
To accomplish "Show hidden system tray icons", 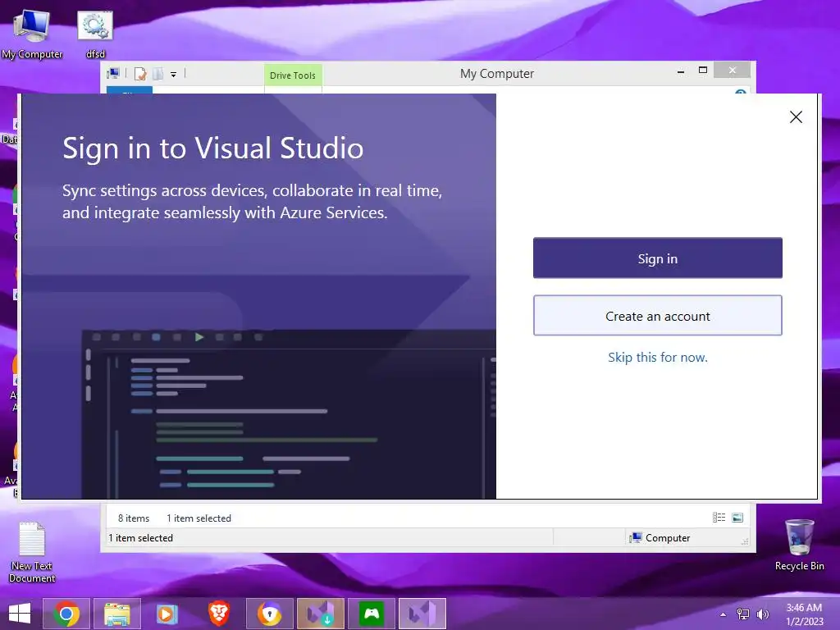I will point(724,614).
